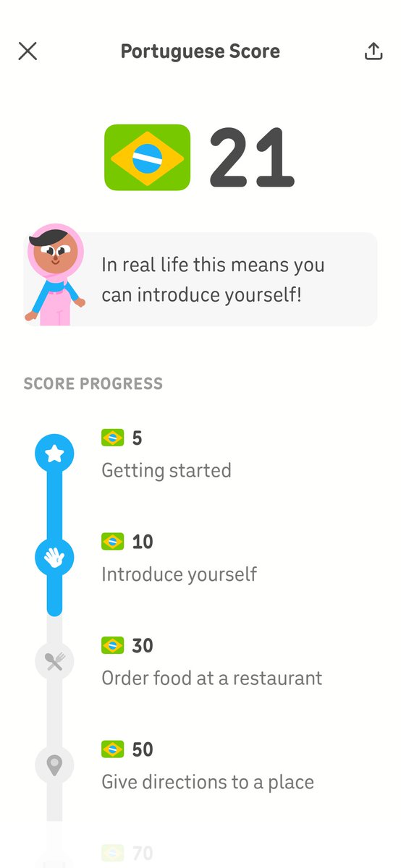Screen dimensions: 401x868
Task: Tap the share icon in header
Action: click(373, 51)
